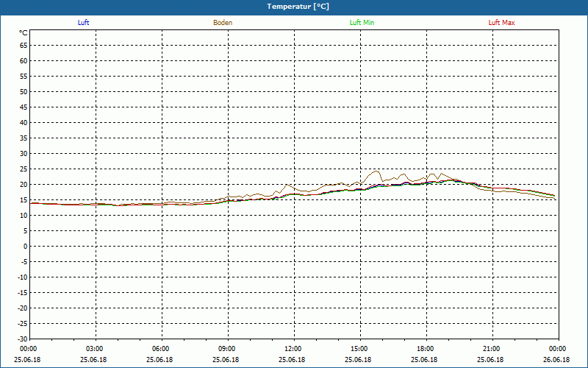Screen dimensions: 588x368
Task: Click the Boden curve peak near 16:00
Action: click(376, 171)
